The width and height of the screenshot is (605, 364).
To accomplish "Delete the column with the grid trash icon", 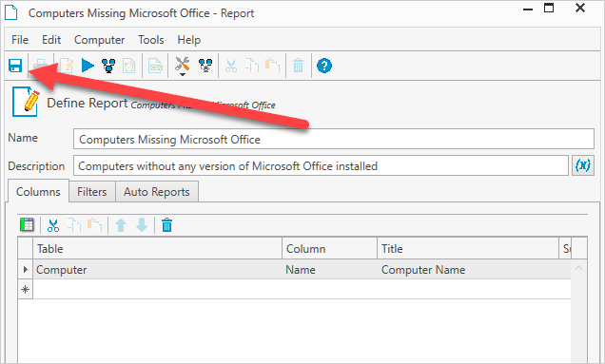I will pyautogui.click(x=167, y=225).
